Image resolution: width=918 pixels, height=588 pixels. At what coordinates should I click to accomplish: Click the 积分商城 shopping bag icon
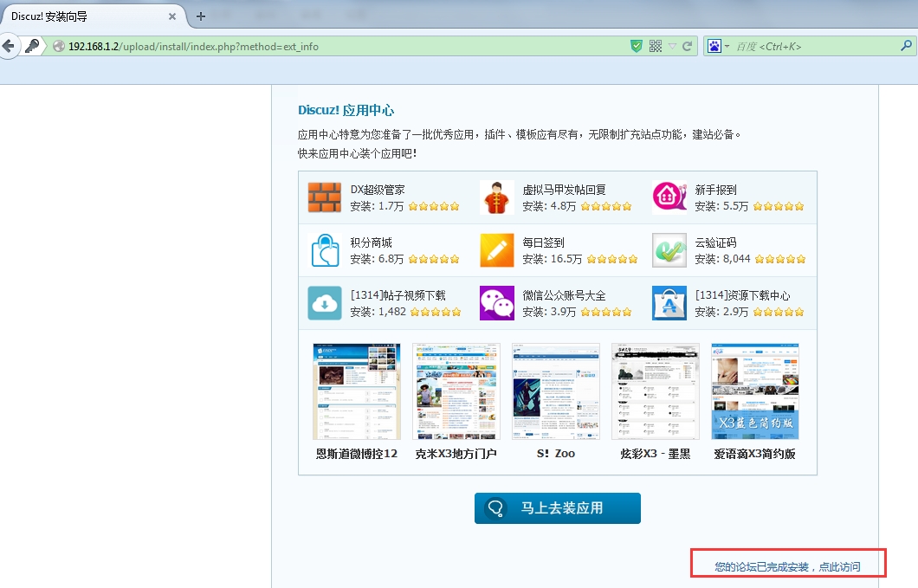click(x=325, y=250)
